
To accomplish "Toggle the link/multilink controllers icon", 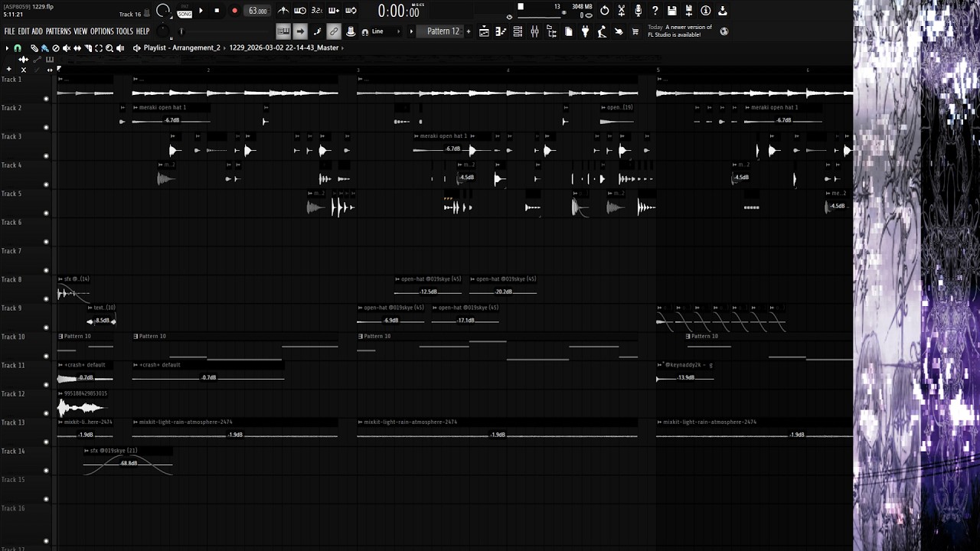I will 334,31.
